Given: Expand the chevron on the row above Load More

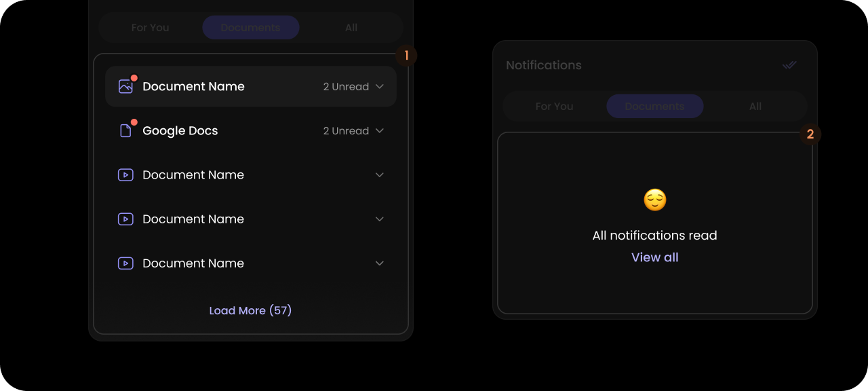Looking at the screenshot, I should tap(380, 263).
